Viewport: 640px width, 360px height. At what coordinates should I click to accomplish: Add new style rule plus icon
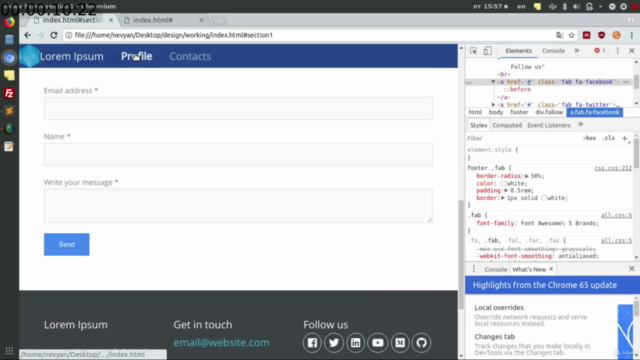(x=625, y=138)
